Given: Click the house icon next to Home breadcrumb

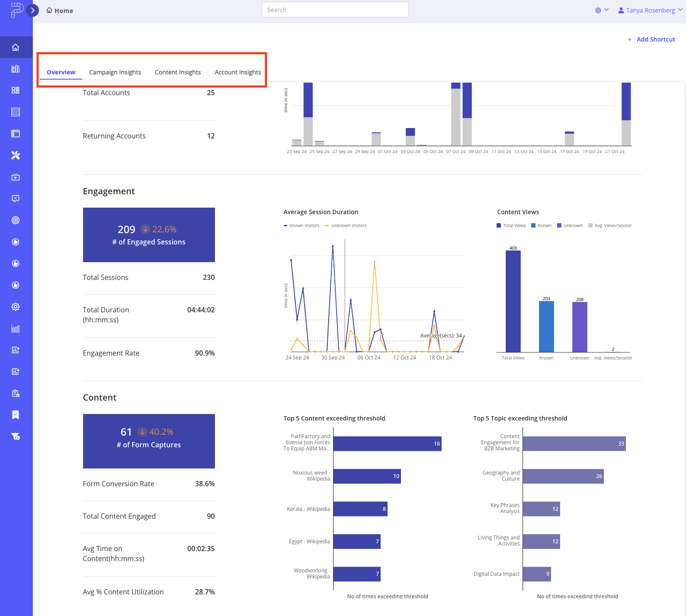Looking at the screenshot, I should (49, 10).
